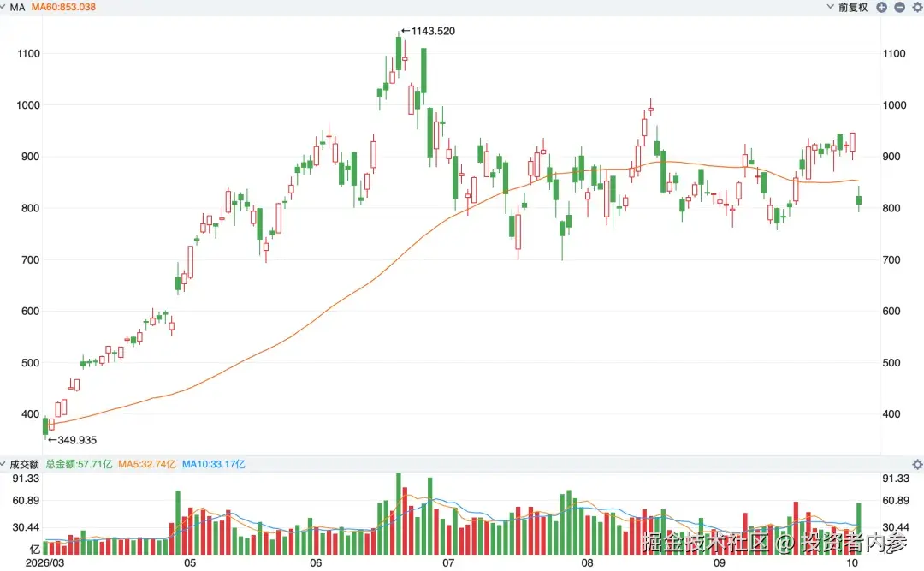Open the 前复权 adjustment dropdown
The height and width of the screenshot is (571, 924).
[x=847, y=7]
